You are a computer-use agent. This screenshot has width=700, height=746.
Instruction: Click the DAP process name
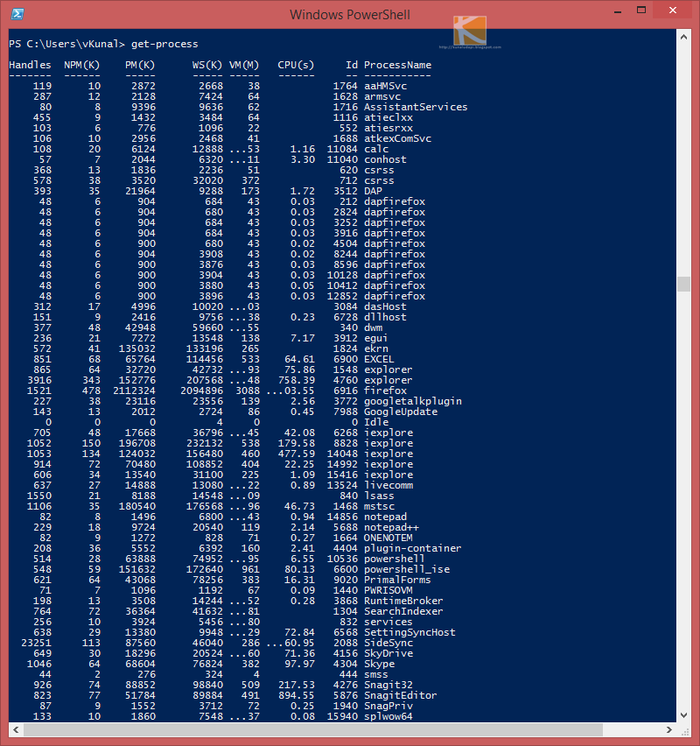point(374,191)
